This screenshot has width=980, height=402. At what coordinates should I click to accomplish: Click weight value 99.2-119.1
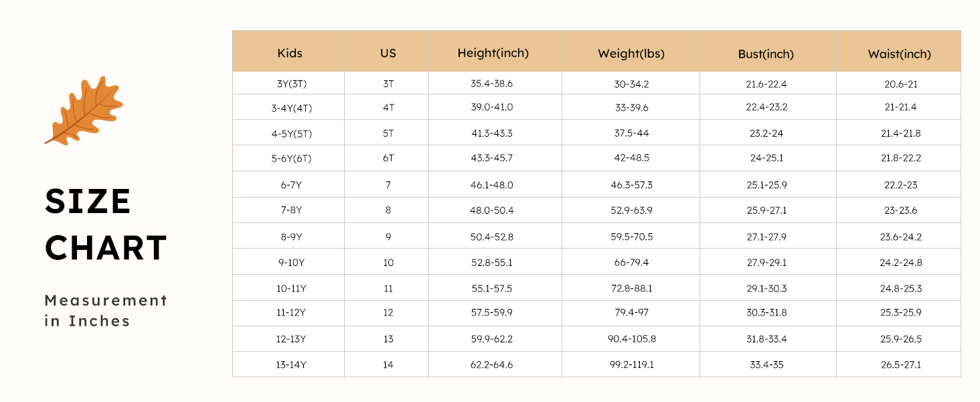631,365
